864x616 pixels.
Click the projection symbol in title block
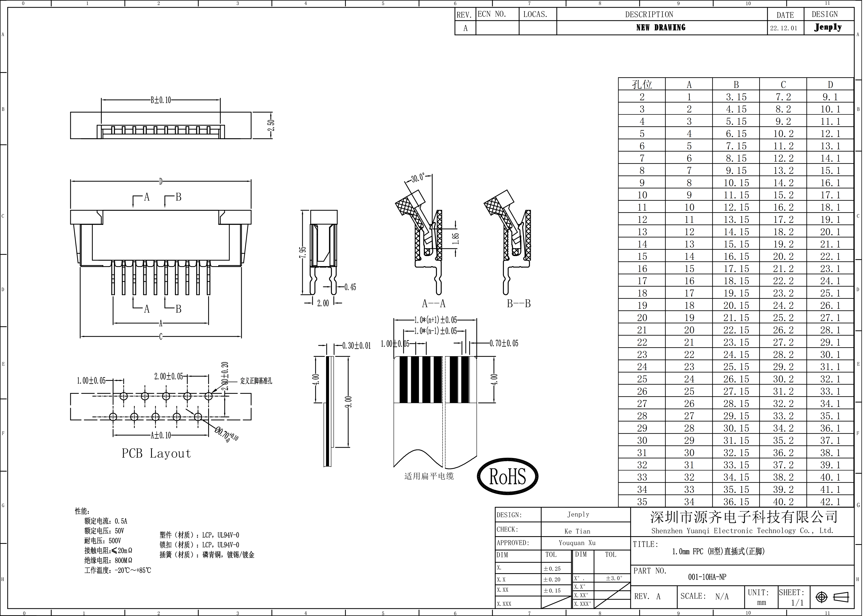click(833, 597)
